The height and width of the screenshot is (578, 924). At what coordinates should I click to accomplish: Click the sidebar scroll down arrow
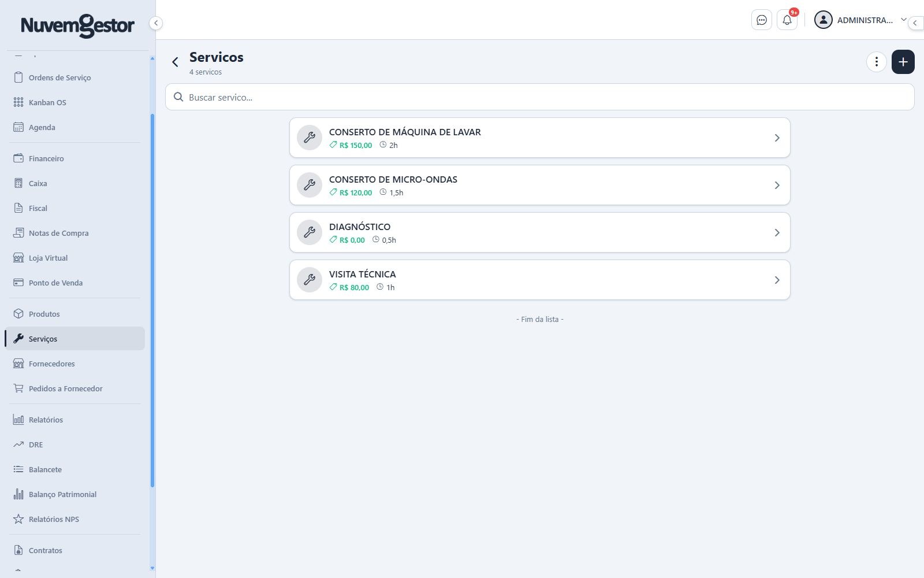pos(152,568)
